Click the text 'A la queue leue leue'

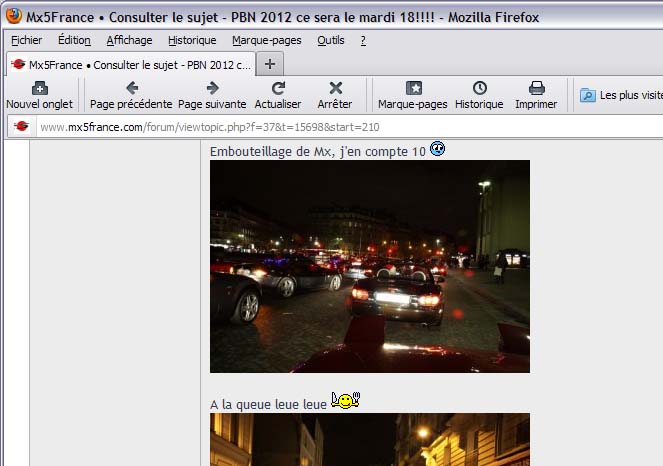pos(268,404)
